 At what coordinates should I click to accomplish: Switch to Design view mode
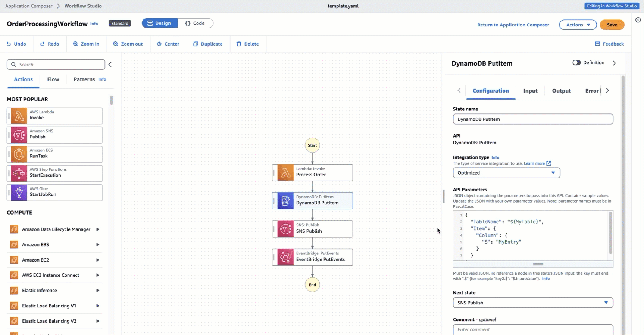159,23
